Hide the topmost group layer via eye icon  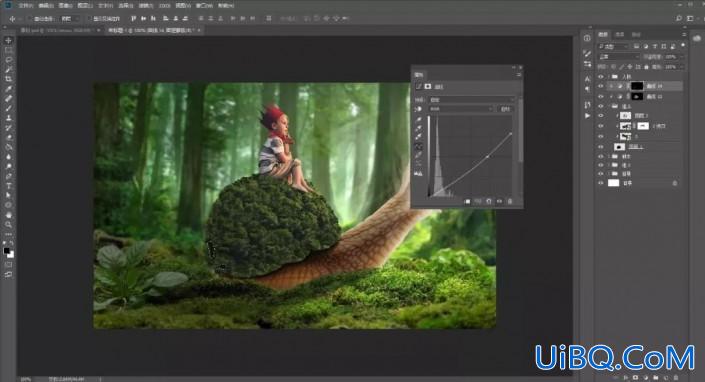coord(601,76)
